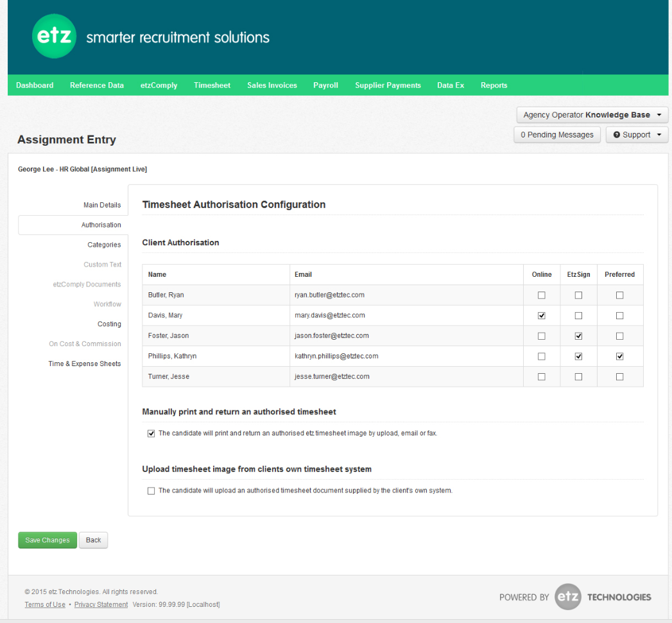Click mary.davis@etztec.com email cell
The height and width of the screenshot is (623, 672).
pyautogui.click(x=406, y=315)
